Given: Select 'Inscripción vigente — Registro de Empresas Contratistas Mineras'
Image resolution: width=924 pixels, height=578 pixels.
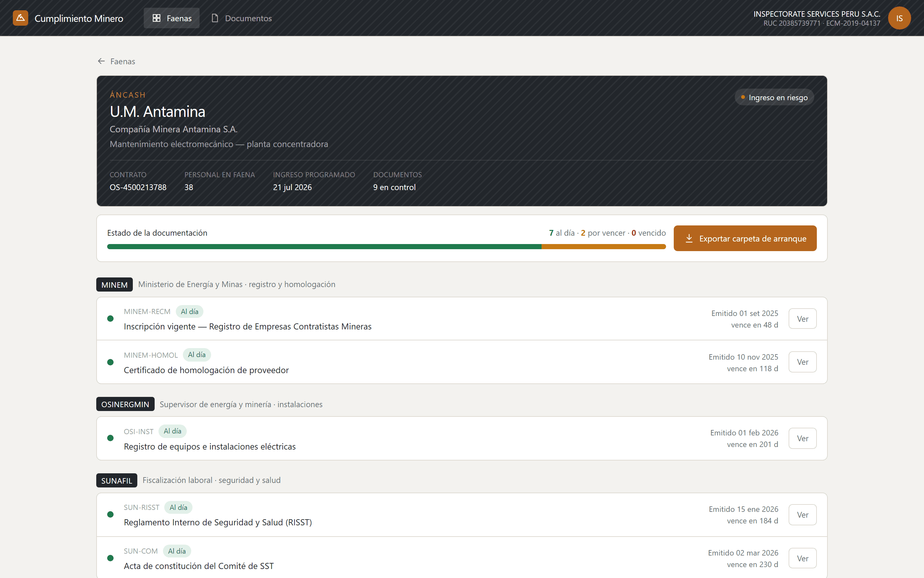Looking at the screenshot, I should 247,327.
